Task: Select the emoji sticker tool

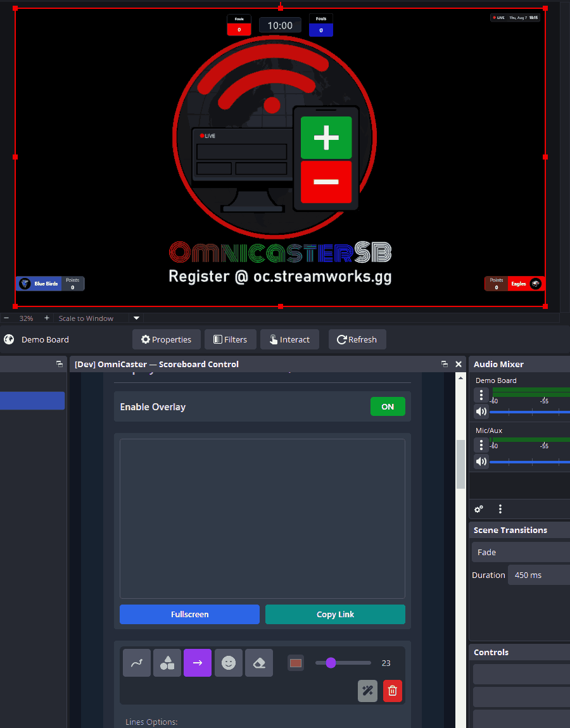Action: tap(228, 663)
